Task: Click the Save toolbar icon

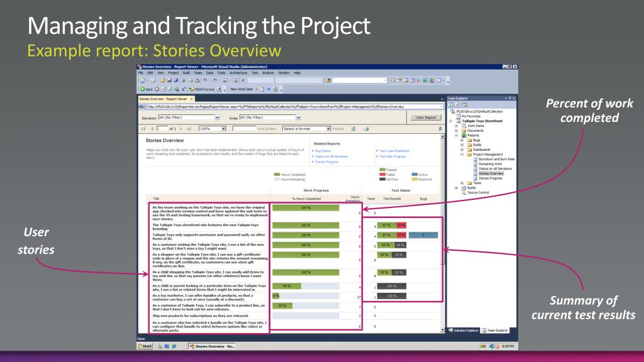Action: [x=169, y=80]
